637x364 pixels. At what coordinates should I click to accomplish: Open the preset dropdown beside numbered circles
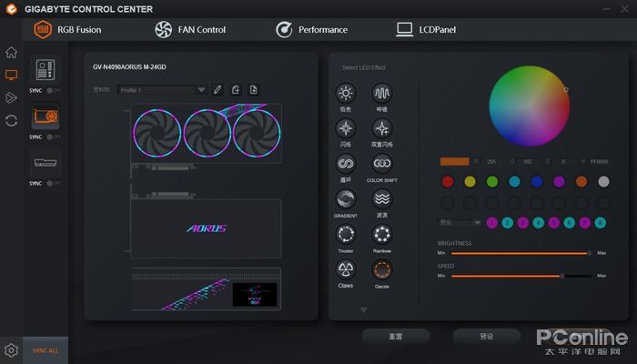[459, 223]
